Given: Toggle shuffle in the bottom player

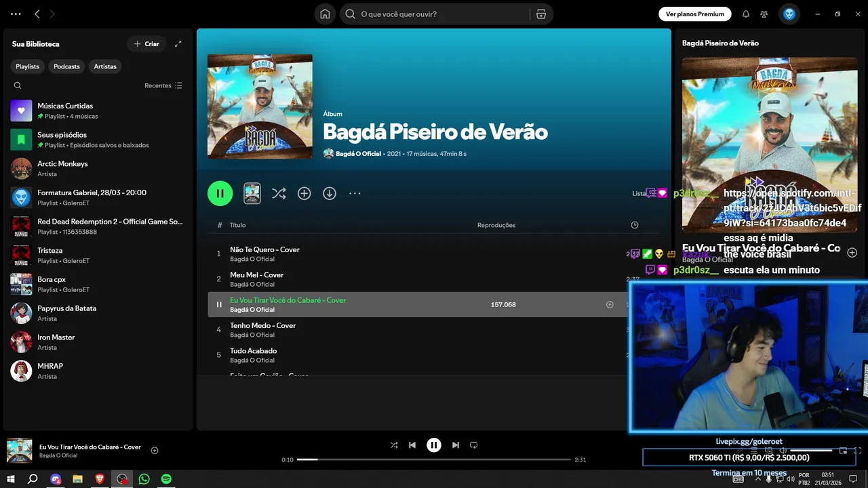Looking at the screenshot, I should point(394,445).
